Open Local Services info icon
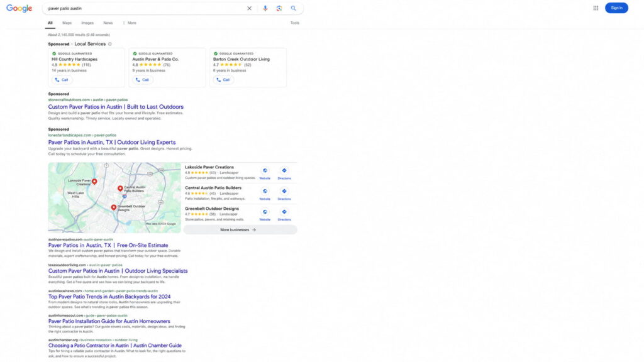644x362 pixels. pos(109,44)
